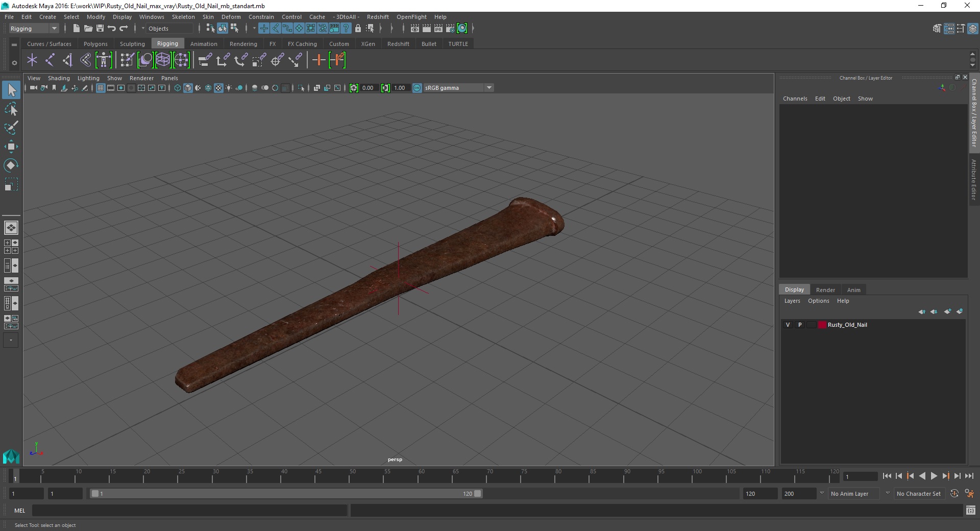Image resolution: width=980 pixels, height=531 pixels.
Task: Toggle visibility V of Rusty_Old_Nail layer
Action: pyautogui.click(x=788, y=325)
